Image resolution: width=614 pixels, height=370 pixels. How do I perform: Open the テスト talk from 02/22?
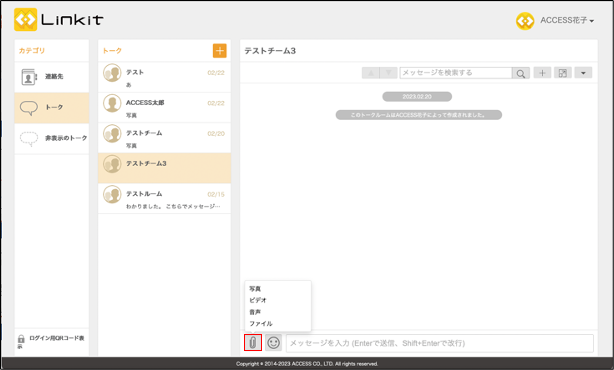coord(164,78)
